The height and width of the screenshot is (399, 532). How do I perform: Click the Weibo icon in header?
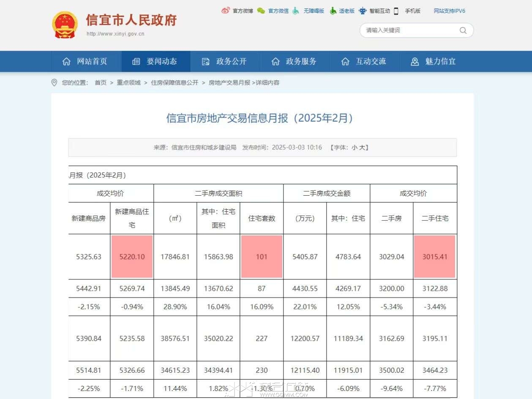tap(226, 11)
